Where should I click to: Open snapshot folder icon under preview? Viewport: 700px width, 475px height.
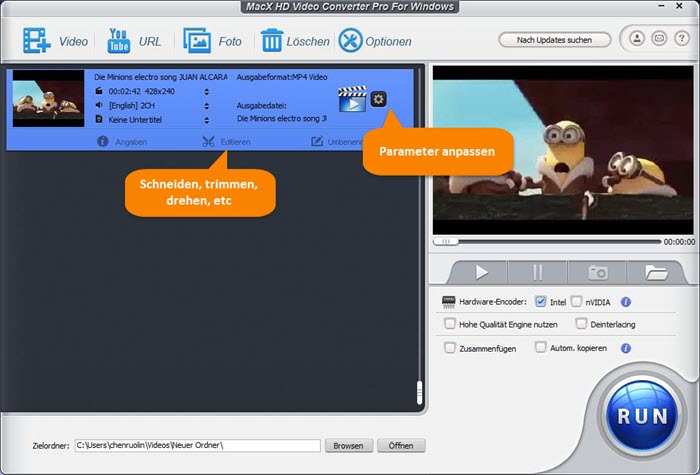pyautogui.click(x=656, y=272)
